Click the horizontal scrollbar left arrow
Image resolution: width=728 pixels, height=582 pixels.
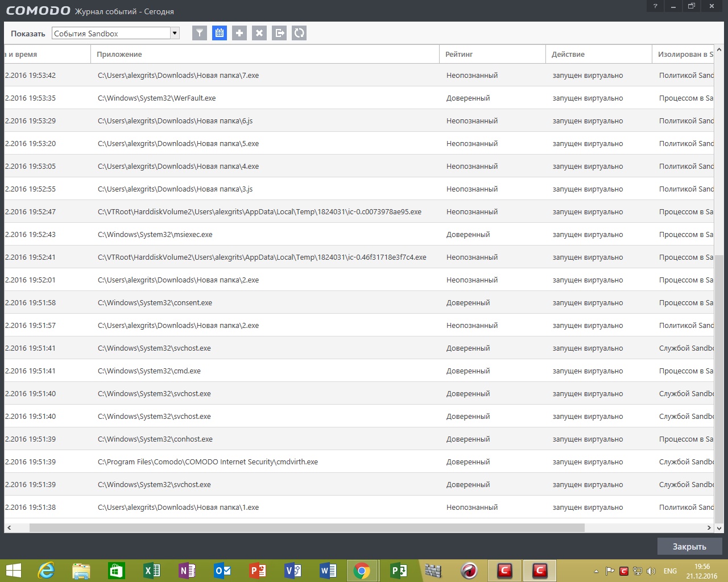[x=9, y=528]
